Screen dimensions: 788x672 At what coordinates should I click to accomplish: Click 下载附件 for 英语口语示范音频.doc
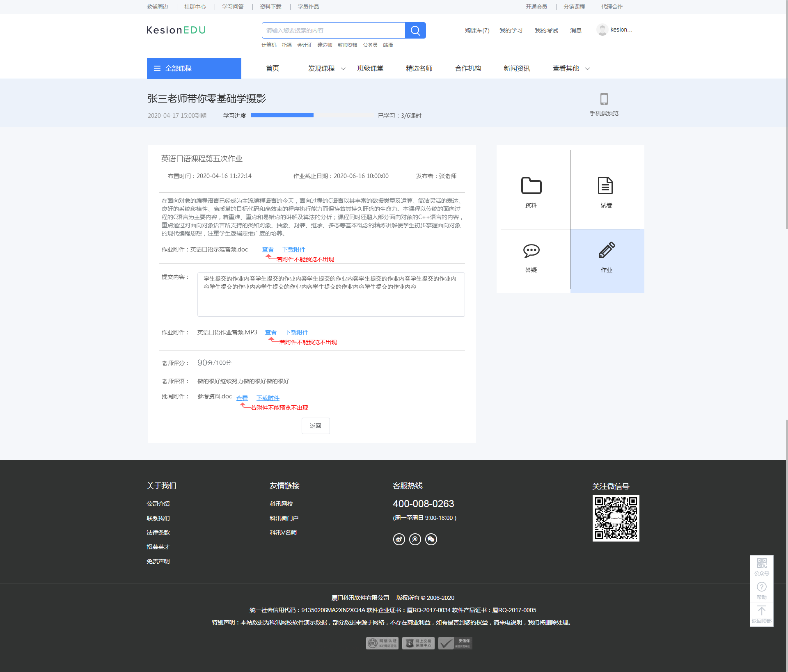pos(293,249)
